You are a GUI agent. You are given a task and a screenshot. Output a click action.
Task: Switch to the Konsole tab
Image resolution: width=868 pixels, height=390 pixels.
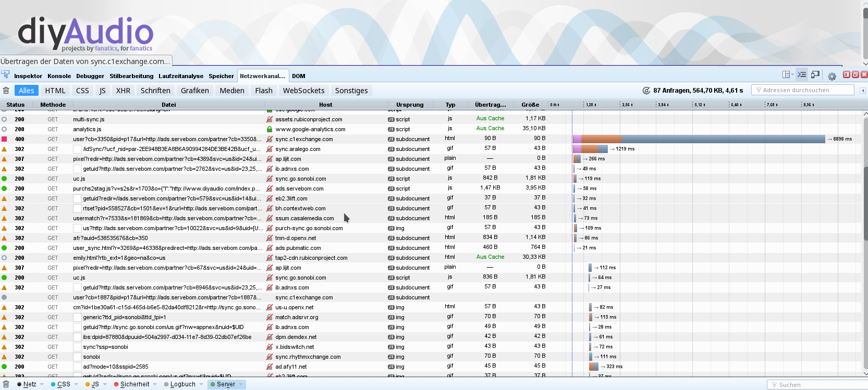point(59,76)
